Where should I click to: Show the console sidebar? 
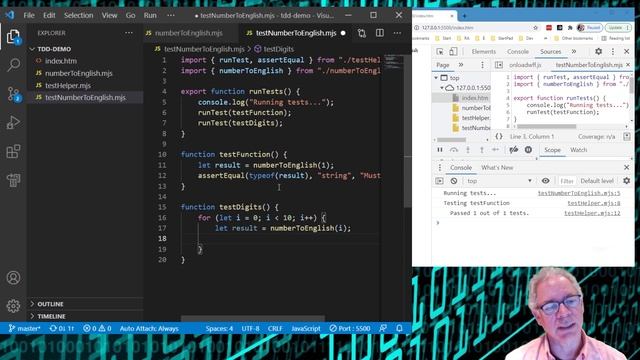pos(439,181)
